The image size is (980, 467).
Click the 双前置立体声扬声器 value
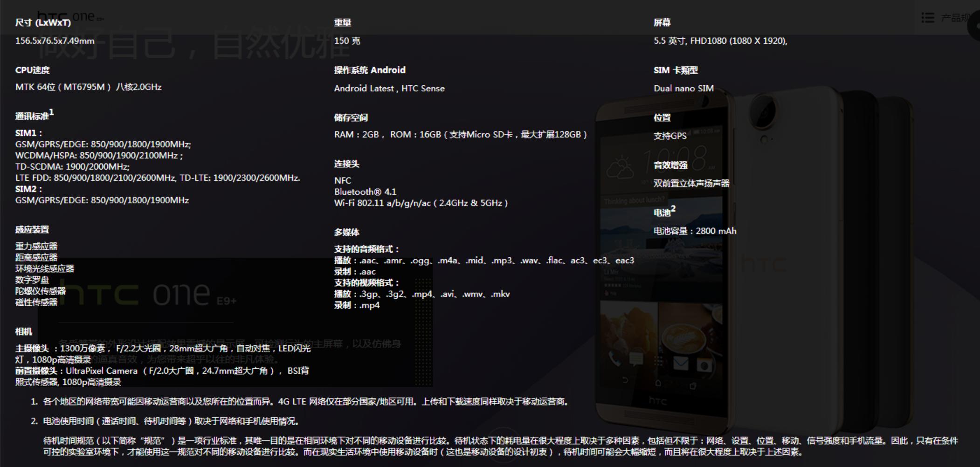691,183
